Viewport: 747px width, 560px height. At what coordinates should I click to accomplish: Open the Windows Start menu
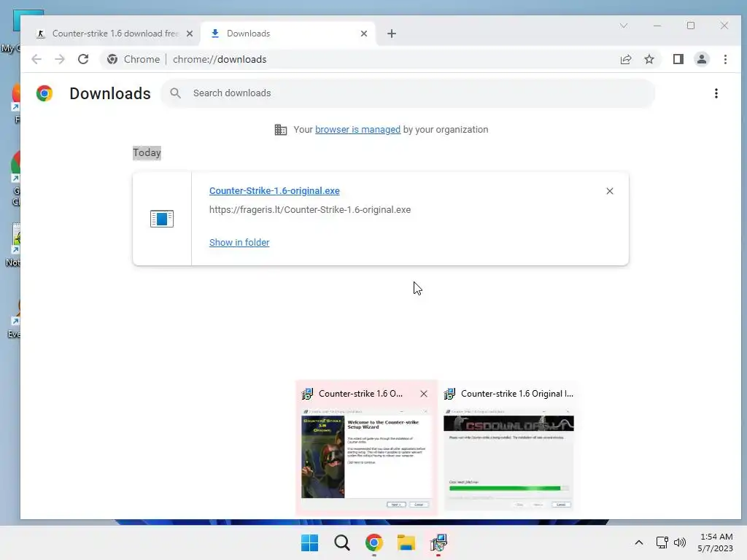point(309,542)
